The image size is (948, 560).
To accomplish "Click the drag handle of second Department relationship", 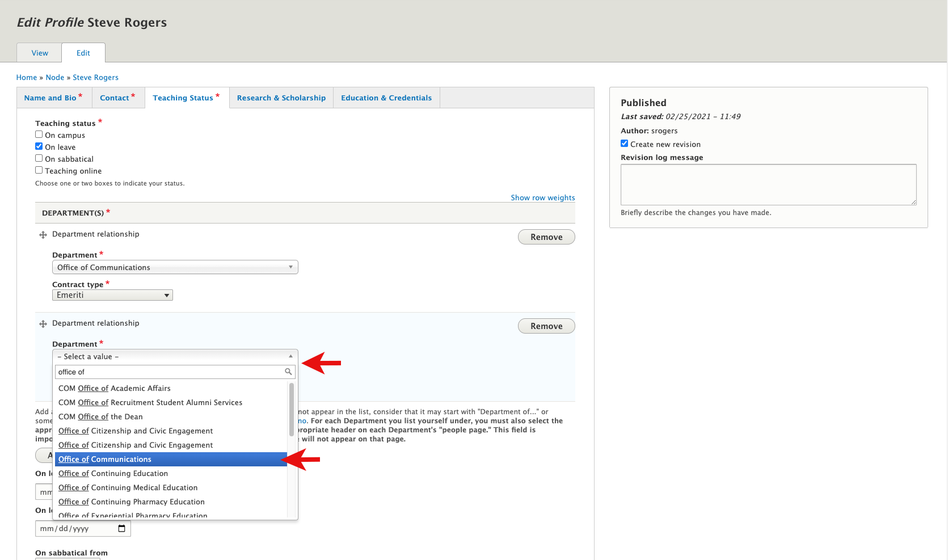I will 43,324.
